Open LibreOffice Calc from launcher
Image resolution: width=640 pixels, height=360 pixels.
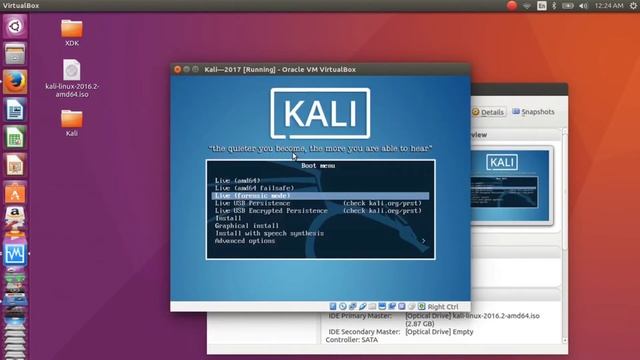tap(15, 137)
